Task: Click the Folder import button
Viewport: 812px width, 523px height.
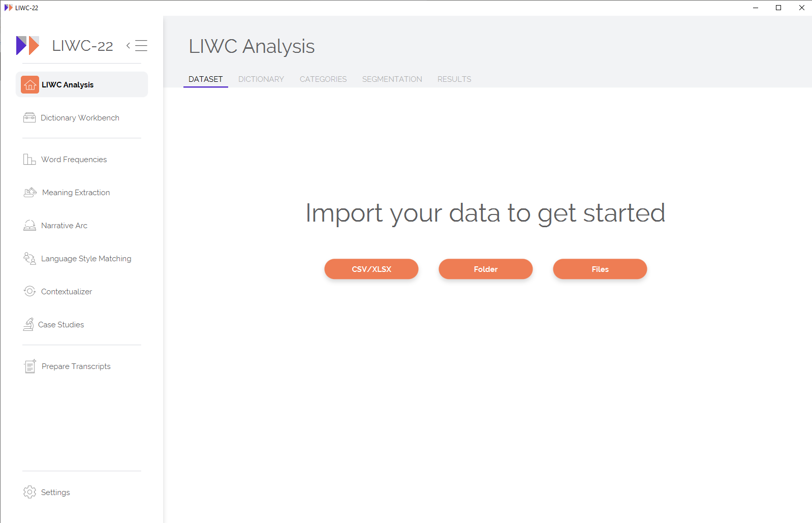Action: pos(486,269)
